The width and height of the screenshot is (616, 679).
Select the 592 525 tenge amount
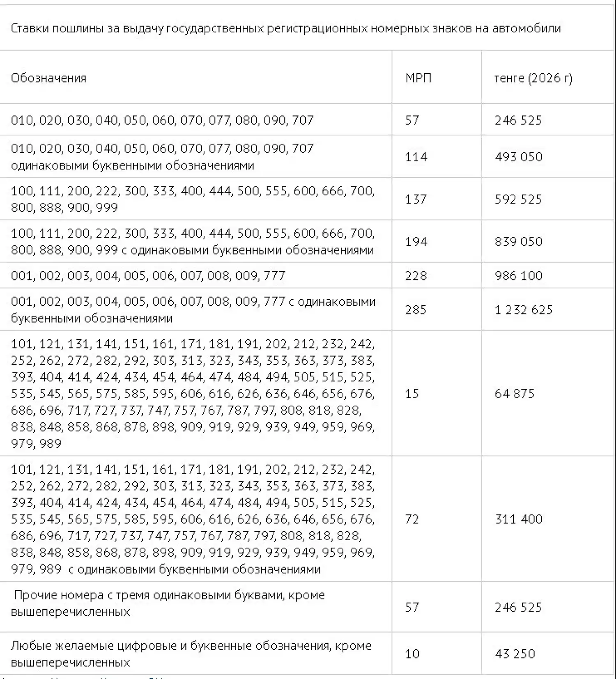click(518, 199)
